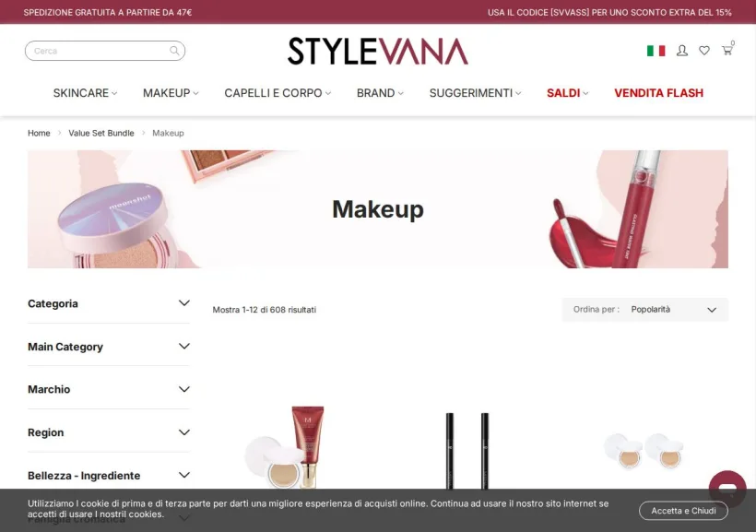The height and width of the screenshot is (532, 756).
Task: Open the Brand menu
Action: 380,93
